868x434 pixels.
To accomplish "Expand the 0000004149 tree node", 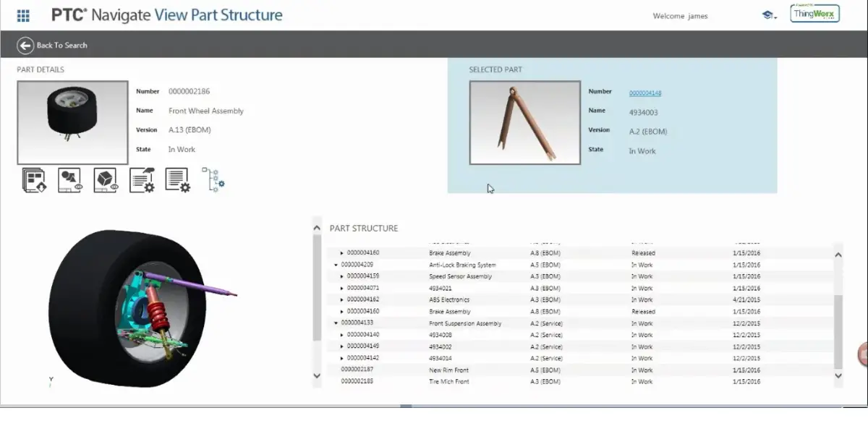I will [342, 346].
